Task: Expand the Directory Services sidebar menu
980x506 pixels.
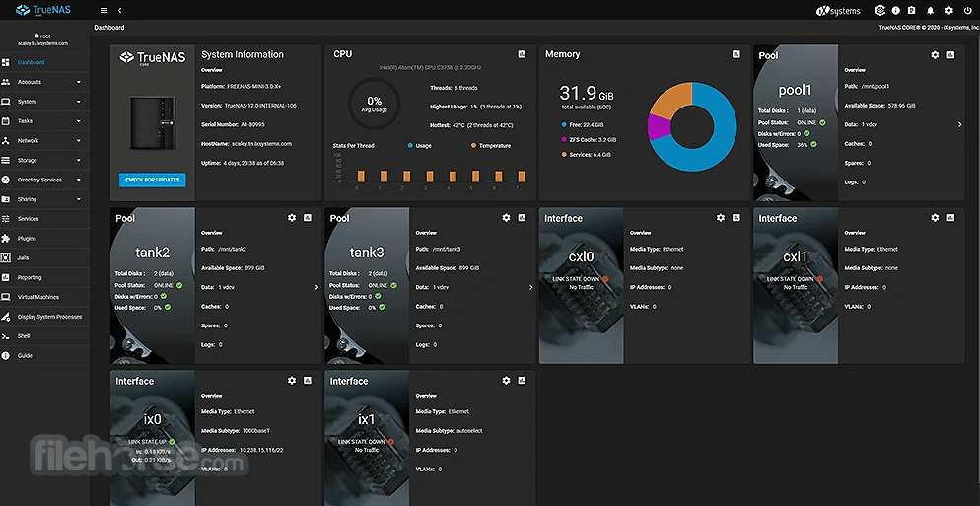Action: tap(44, 180)
